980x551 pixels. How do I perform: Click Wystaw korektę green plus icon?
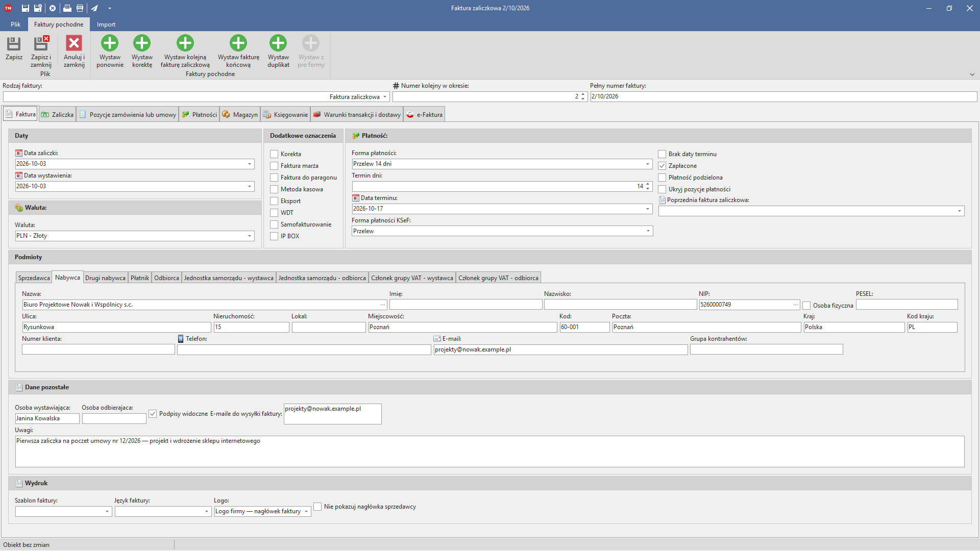pos(142,43)
